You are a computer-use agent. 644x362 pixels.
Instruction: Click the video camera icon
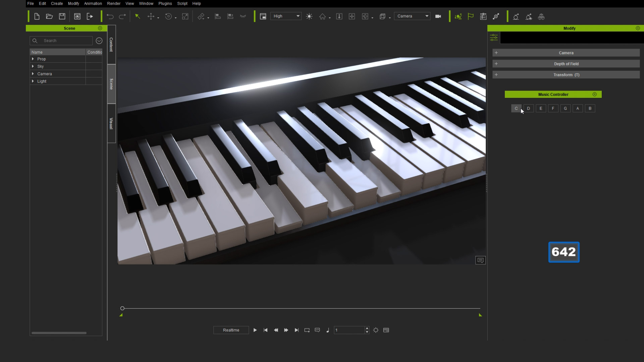pos(438,16)
